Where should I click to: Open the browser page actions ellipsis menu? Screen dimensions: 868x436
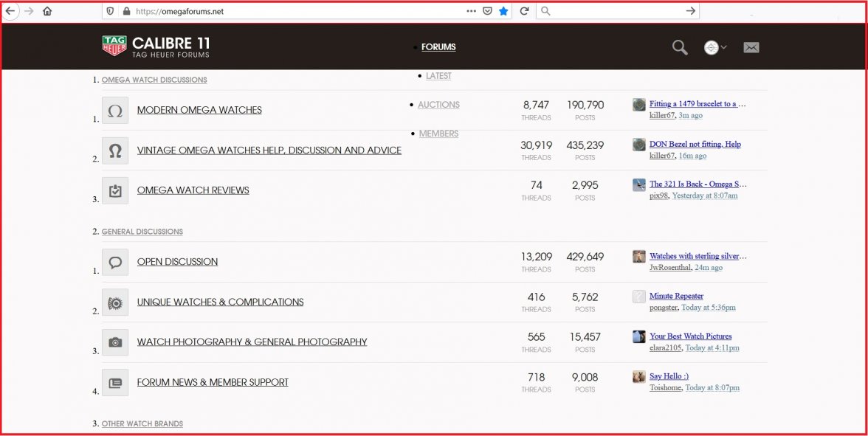click(471, 11)
